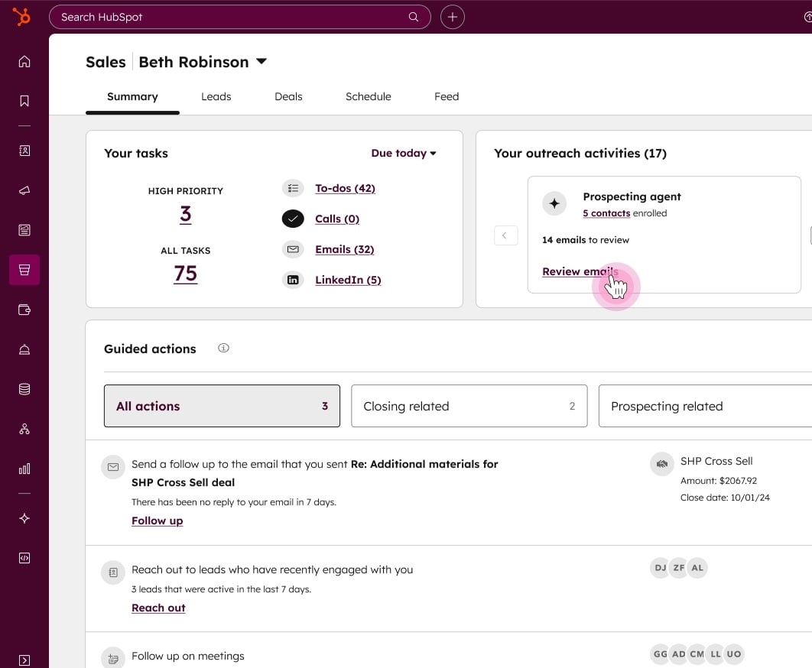Go to previous outreach activity card
812x668 pixels.
[x=505, y=235]
